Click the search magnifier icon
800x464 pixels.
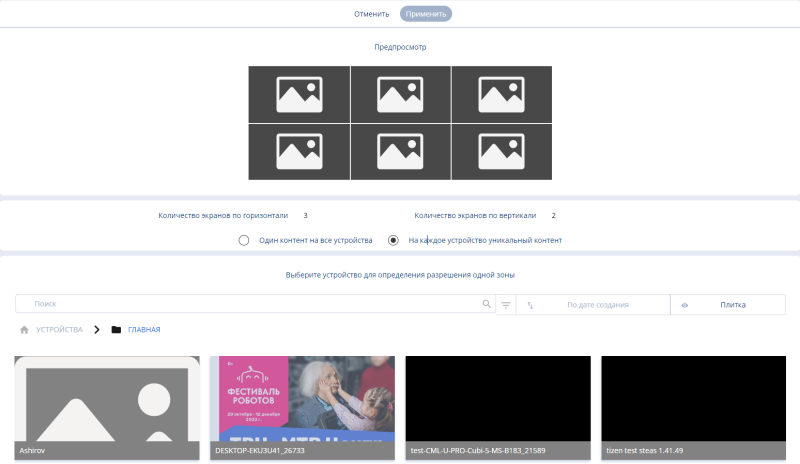pos(487,304)
